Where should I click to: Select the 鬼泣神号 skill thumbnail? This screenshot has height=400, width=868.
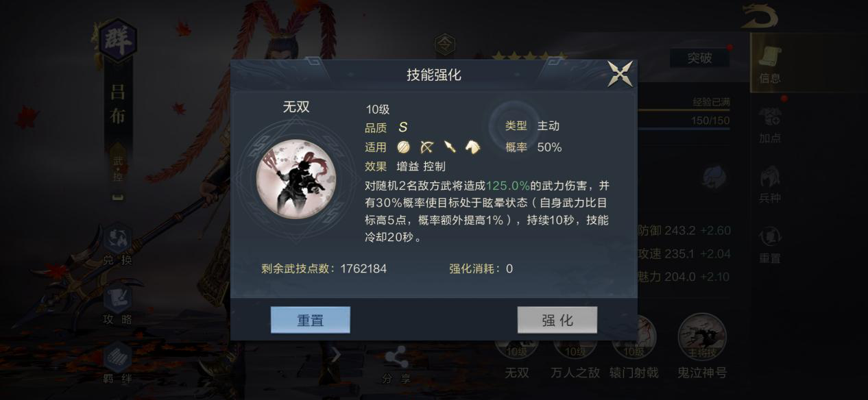702,347
